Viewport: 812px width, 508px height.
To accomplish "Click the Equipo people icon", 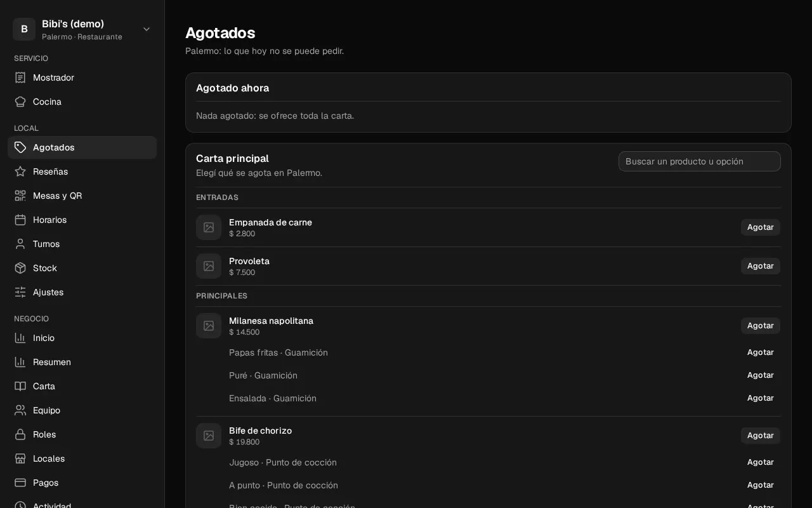I will [x=20, y=410].
